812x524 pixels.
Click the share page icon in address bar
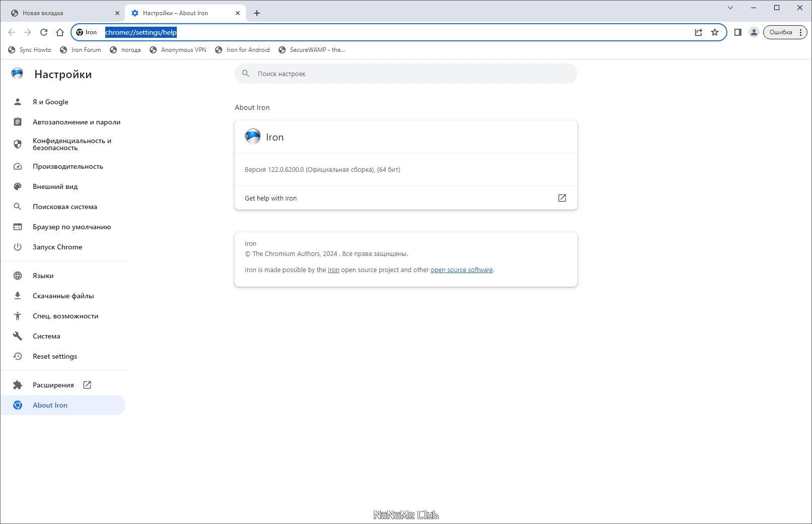tap(698, 32)
